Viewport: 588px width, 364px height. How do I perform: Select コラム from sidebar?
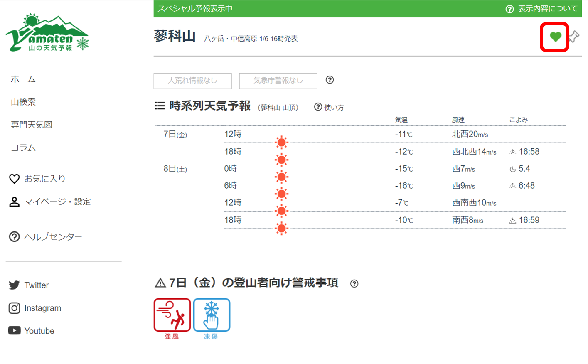pos(23,148)
